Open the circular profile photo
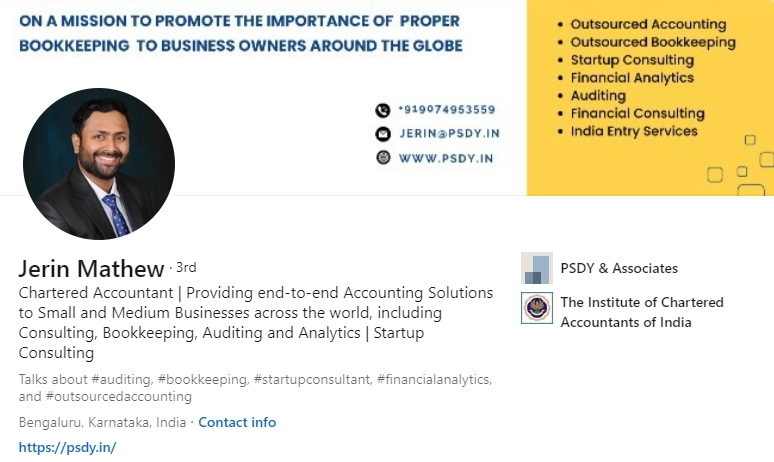This screenshot has width=774, height=462. [x=99, y=163]
